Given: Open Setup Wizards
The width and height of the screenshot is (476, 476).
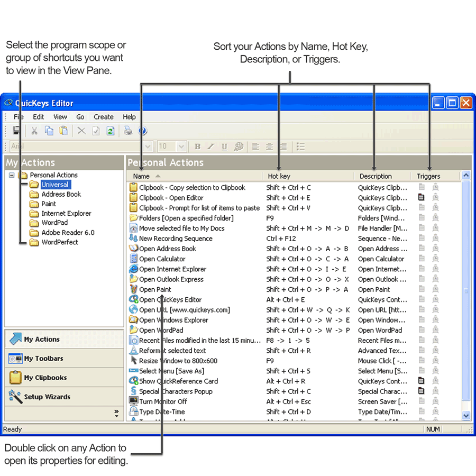Looking at the screenshot, I should pyautogui.click(x=65, y=397).
